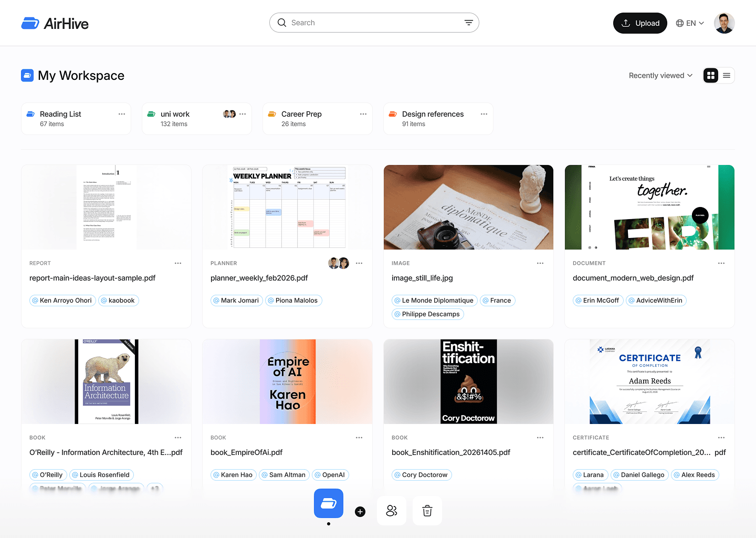Open the EN language dropdown
Image resolution: width=756 pixels, height=538 pixels.
pos(690,23)
